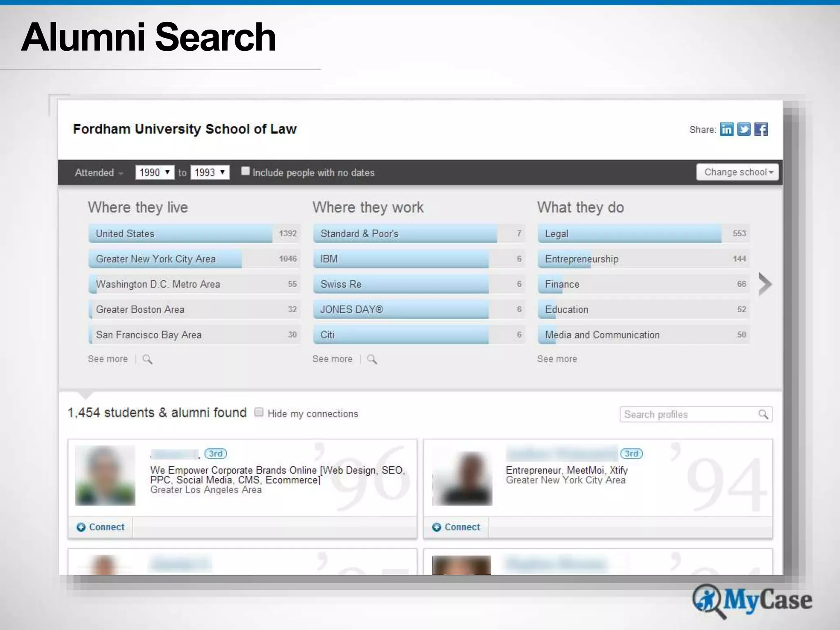Click the 1,454 students & alumni found text
The height and width of the screenshot is (630, 840).
tap(157, 413)
